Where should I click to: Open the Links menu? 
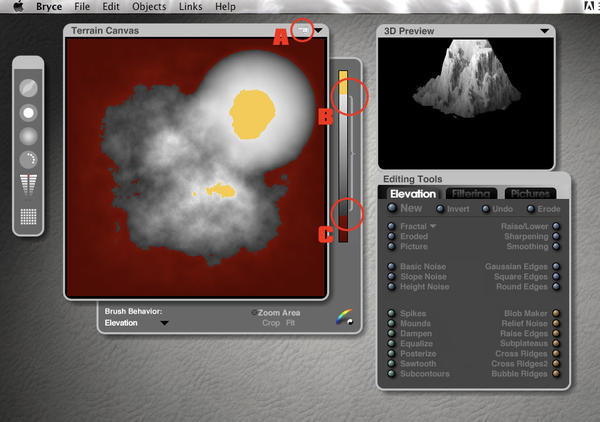pos(190,7)
